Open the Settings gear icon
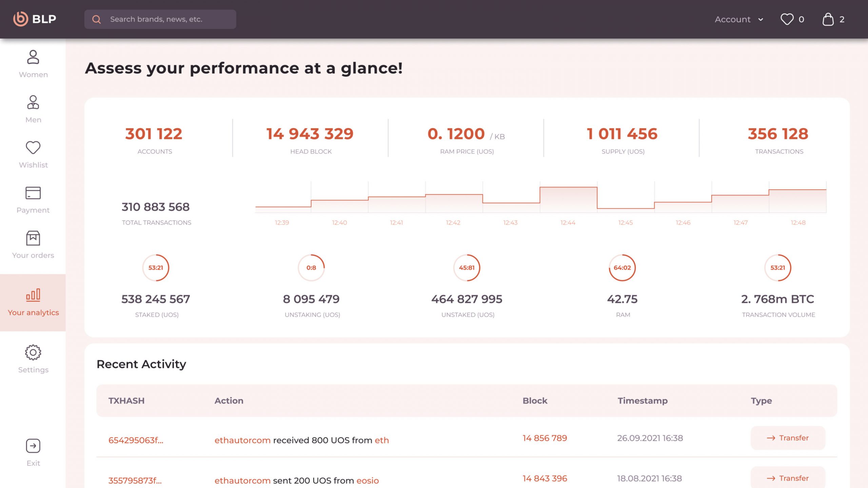868x488 pixels. (x=33, y=352)
